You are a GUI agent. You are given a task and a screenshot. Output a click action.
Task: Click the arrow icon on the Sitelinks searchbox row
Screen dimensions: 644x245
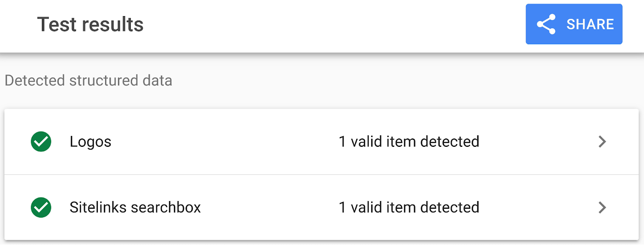[601, 207]
